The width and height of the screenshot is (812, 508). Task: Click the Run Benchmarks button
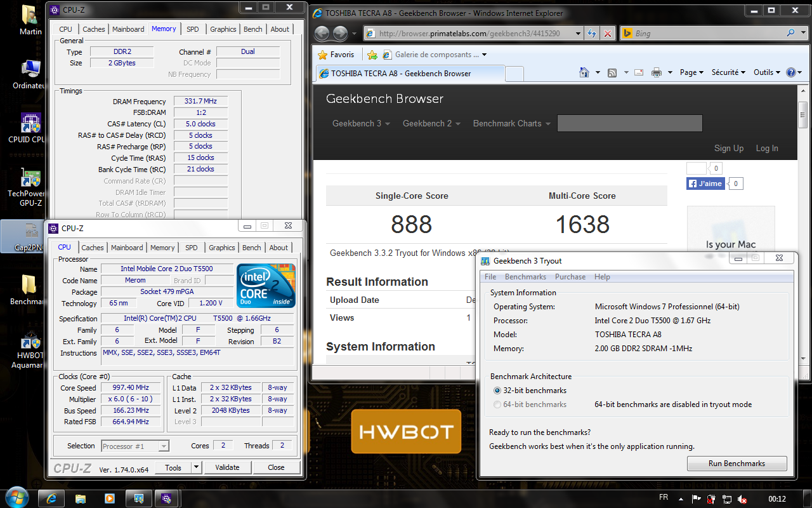click(737, 464)
